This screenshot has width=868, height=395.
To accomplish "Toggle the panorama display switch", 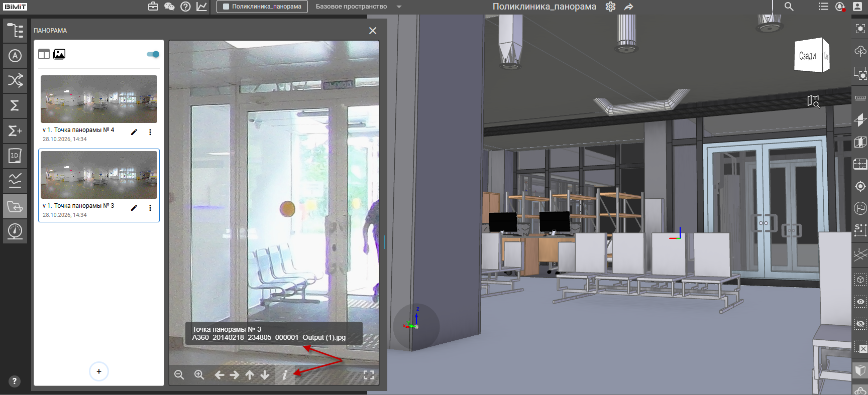I will pos(153,54).
